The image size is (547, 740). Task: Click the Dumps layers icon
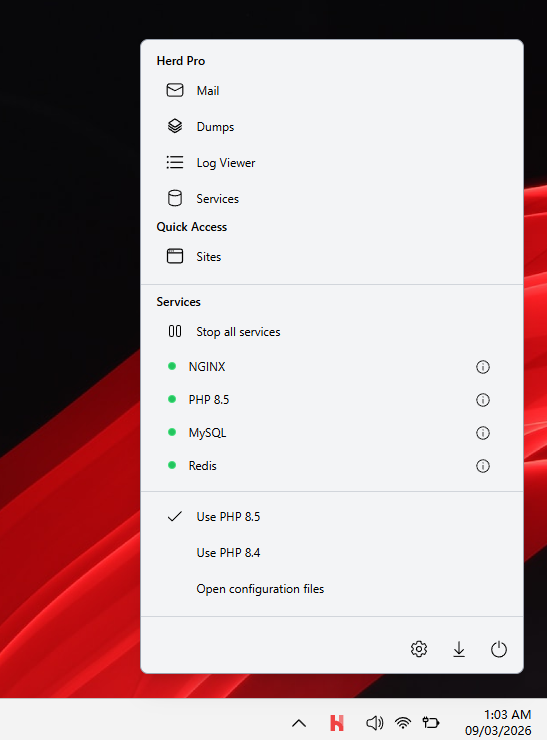pyautogui.click(x=175, y=126)
